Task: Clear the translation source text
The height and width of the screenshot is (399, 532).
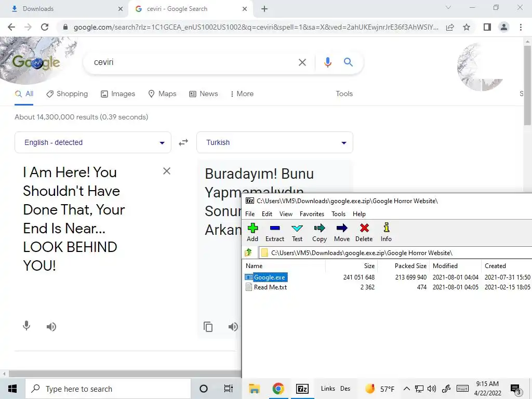Action: pos(167,171)
